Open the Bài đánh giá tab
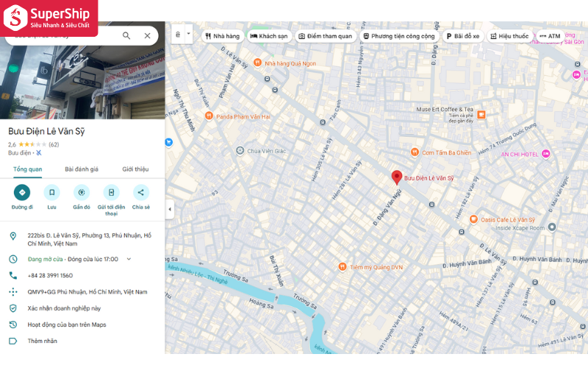The height and width of the screenshot is (368, 588). pos(82,169)
